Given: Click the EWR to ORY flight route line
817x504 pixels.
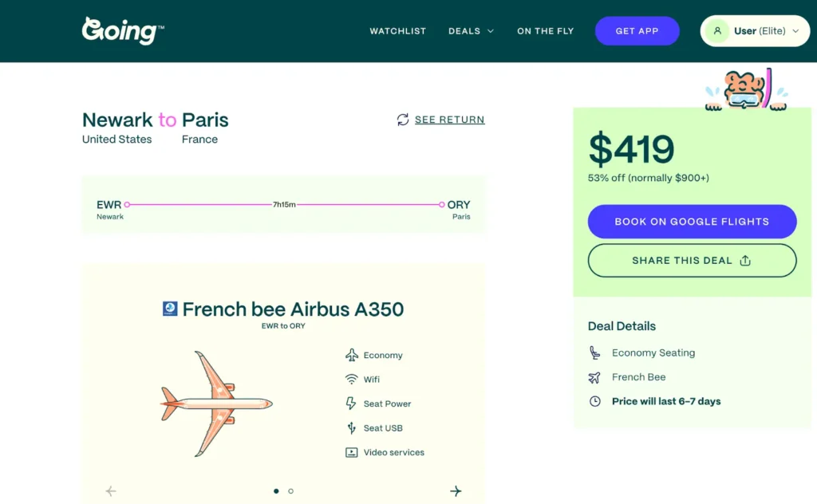Looking at the screenshot, I should (283, 205).
